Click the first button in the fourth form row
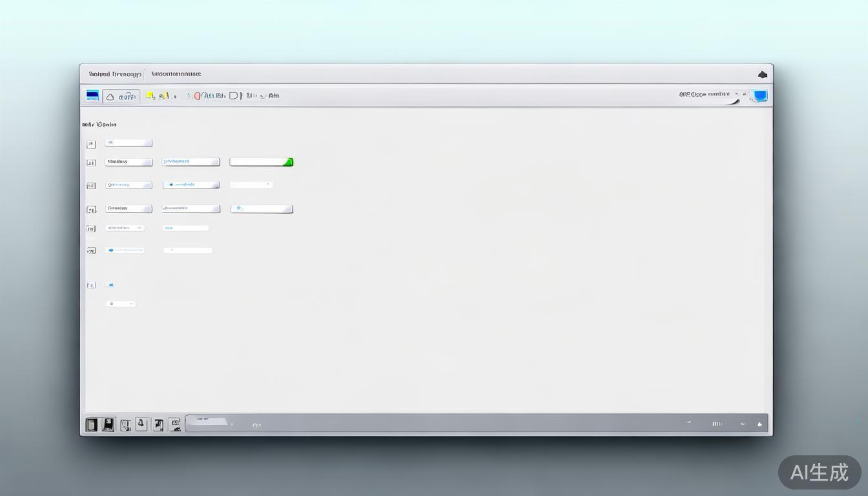Screen dimensions: 868x496 (x=129, y=209)
